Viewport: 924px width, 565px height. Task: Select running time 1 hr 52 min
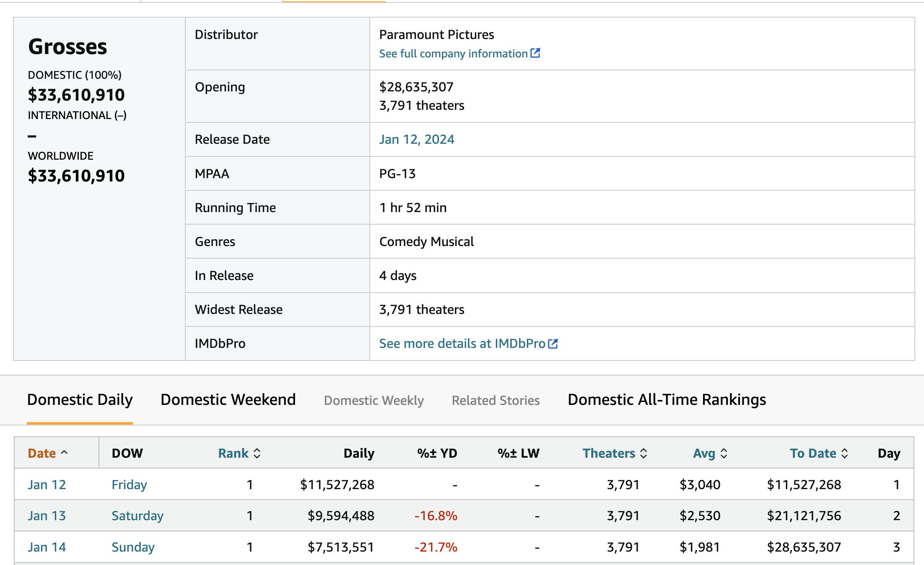tap(413, 207)
